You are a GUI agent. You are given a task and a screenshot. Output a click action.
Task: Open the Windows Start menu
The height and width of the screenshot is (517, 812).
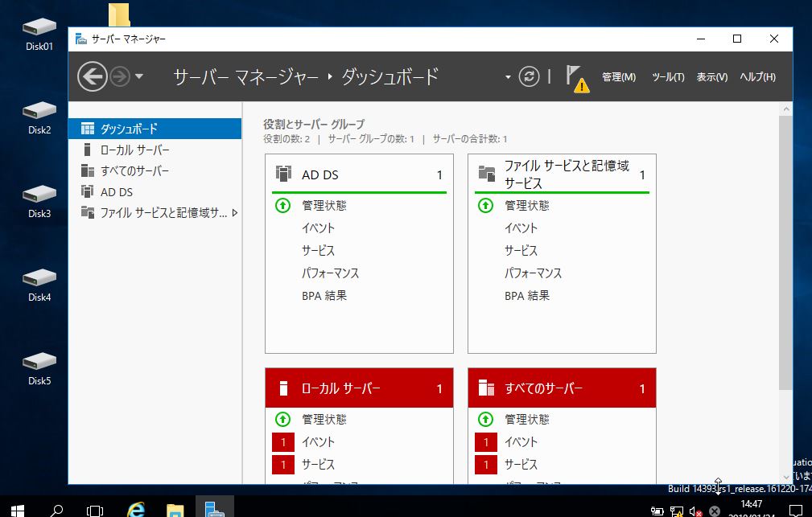[17, 511]
